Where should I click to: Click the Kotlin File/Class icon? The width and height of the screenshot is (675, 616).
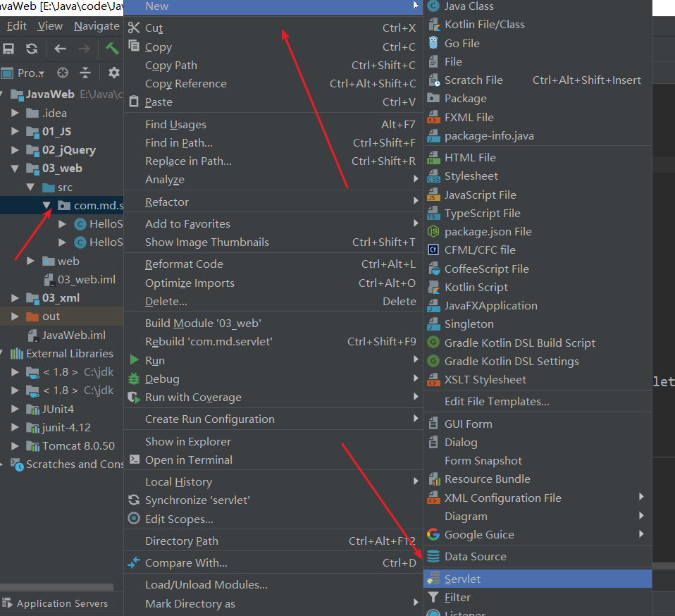434,25
